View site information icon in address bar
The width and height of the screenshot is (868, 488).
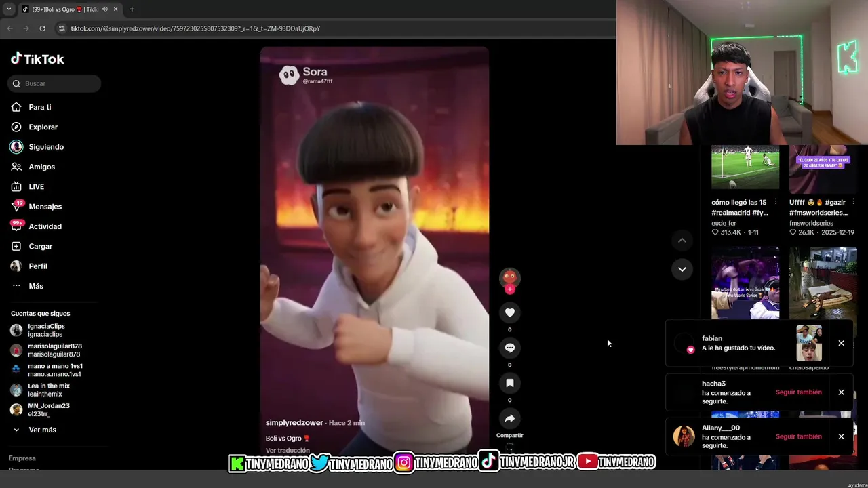62,28
